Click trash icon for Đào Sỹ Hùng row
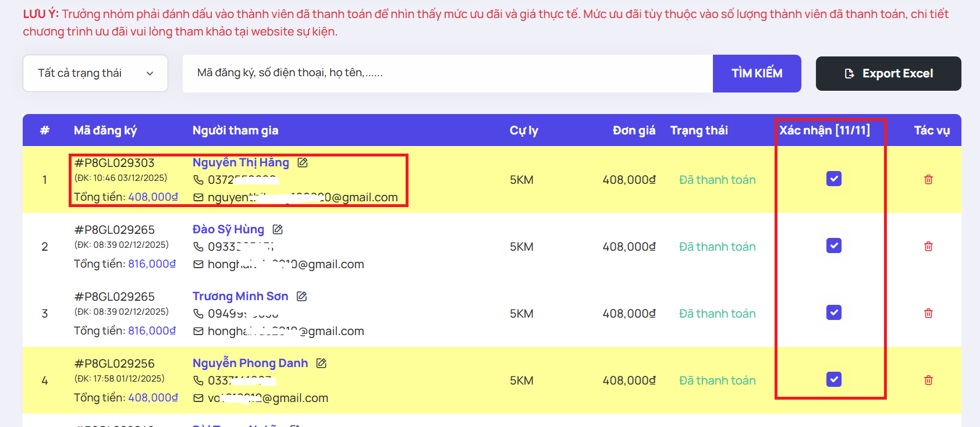 [928, 247]
